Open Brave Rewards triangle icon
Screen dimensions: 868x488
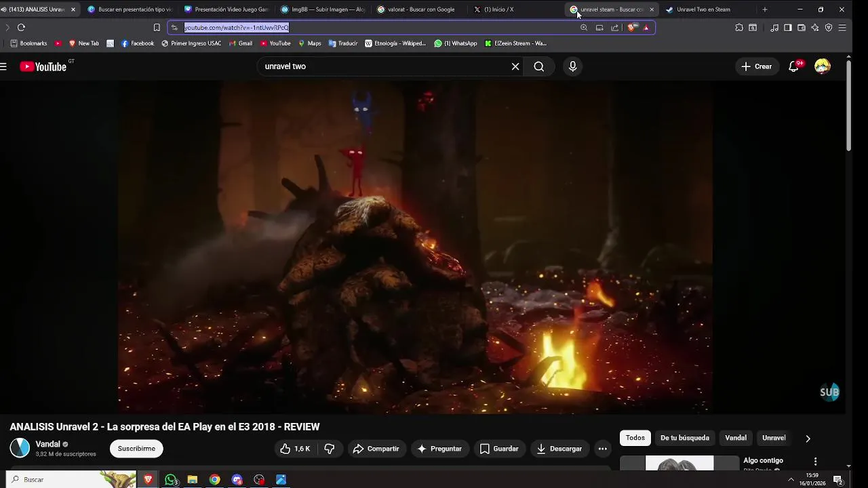[646, 28]
